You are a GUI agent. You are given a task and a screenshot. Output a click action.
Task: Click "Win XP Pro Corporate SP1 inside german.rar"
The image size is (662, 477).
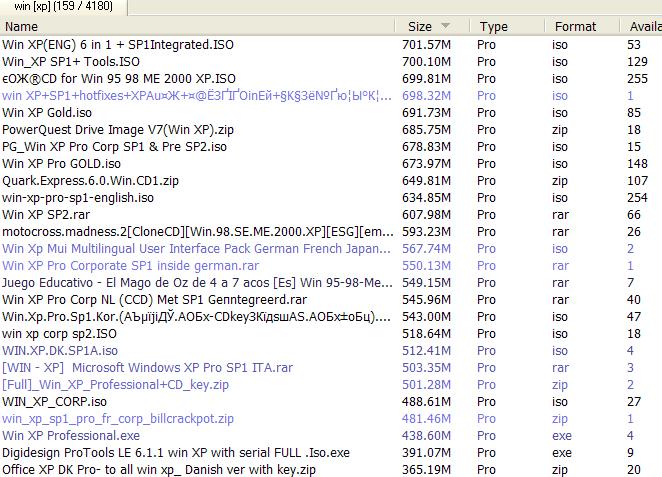tap(130, 266)
